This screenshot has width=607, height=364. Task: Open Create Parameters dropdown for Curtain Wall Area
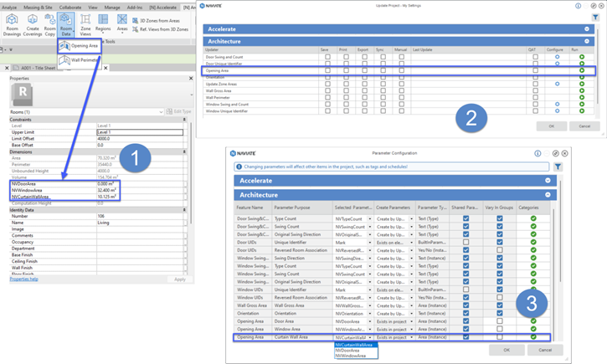(x=411, y=337)
